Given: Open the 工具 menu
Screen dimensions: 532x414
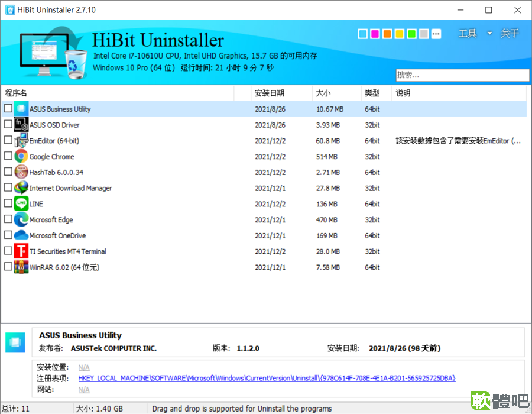Looking at the screenshot, I should [x=468, y=33].
